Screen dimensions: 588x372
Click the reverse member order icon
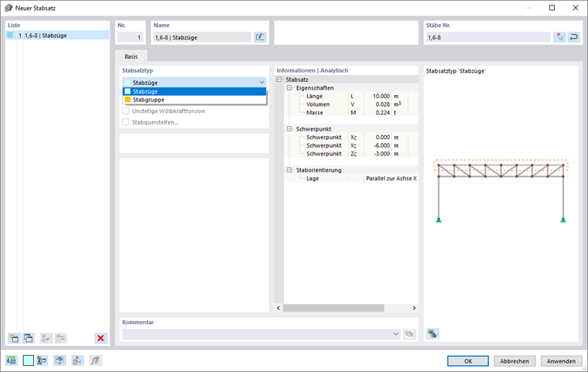coord(574,37)
